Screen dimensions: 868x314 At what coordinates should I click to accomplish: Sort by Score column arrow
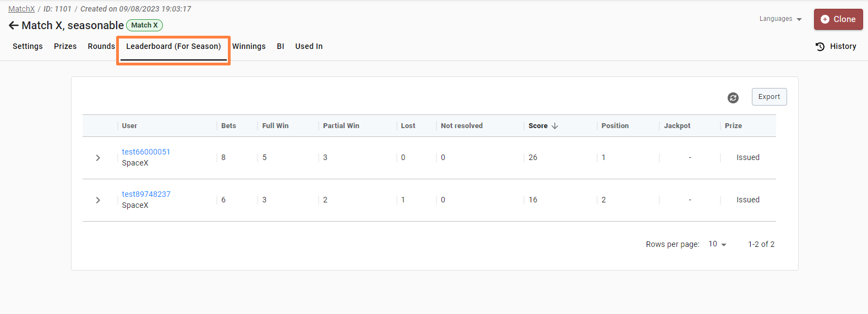pyautogui.click(x=555, y=126)
